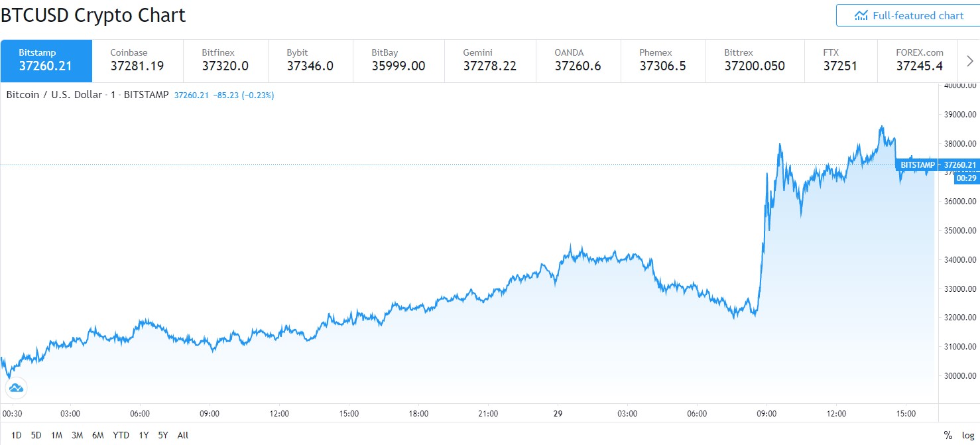Click the cloud logo icon on chart
This screenshot has width=980, height=445.
pos(16,387)
